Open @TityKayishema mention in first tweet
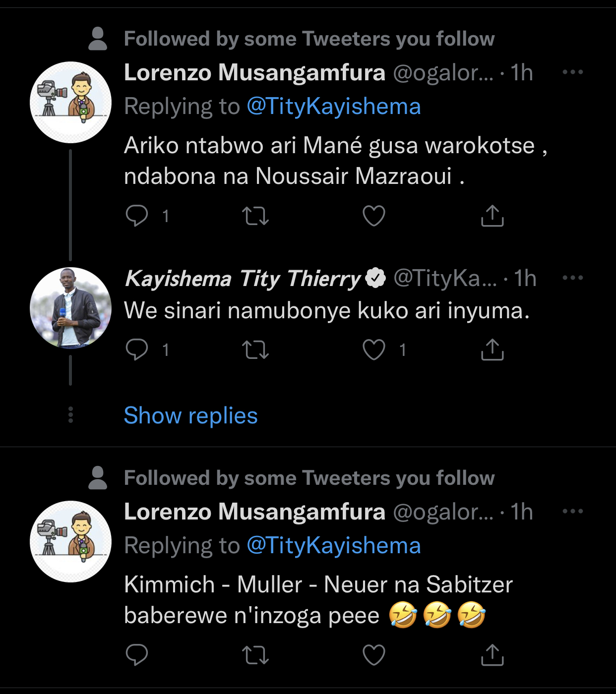The image size is (616, 694). [x=333, y=106]
